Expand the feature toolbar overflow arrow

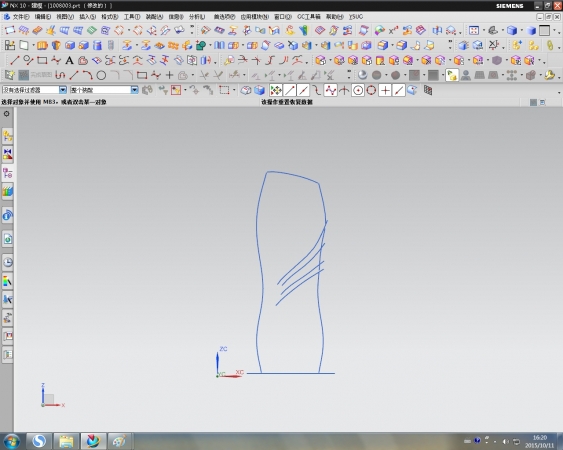(450, 45)
